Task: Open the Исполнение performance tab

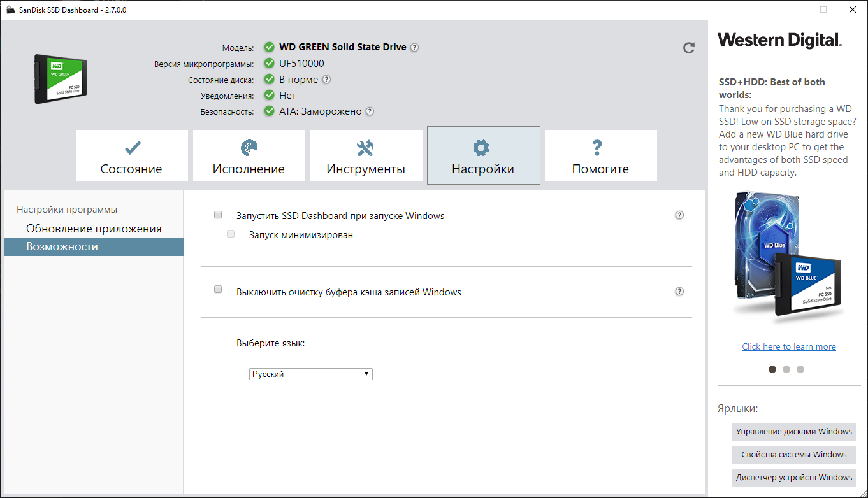Action: tap(249, 156)
